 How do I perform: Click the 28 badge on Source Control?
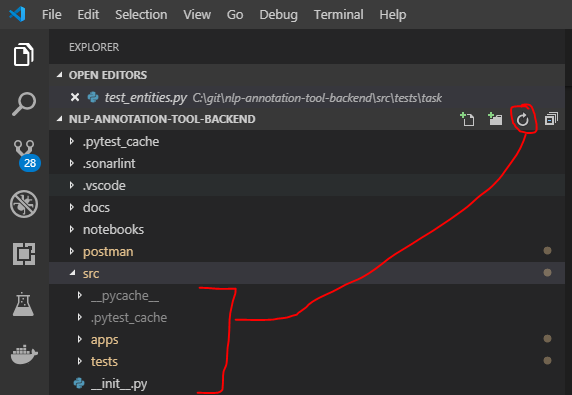click(30, 163)
